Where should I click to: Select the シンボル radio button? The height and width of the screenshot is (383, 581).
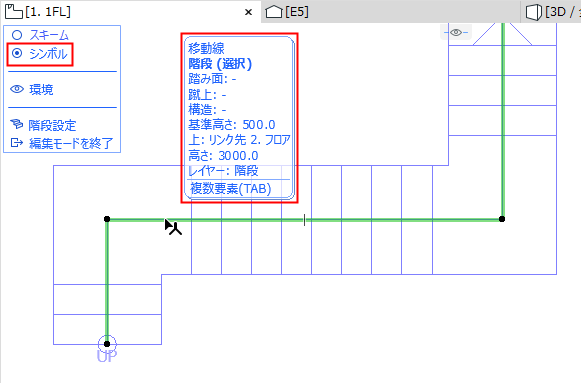pos(17,53)
